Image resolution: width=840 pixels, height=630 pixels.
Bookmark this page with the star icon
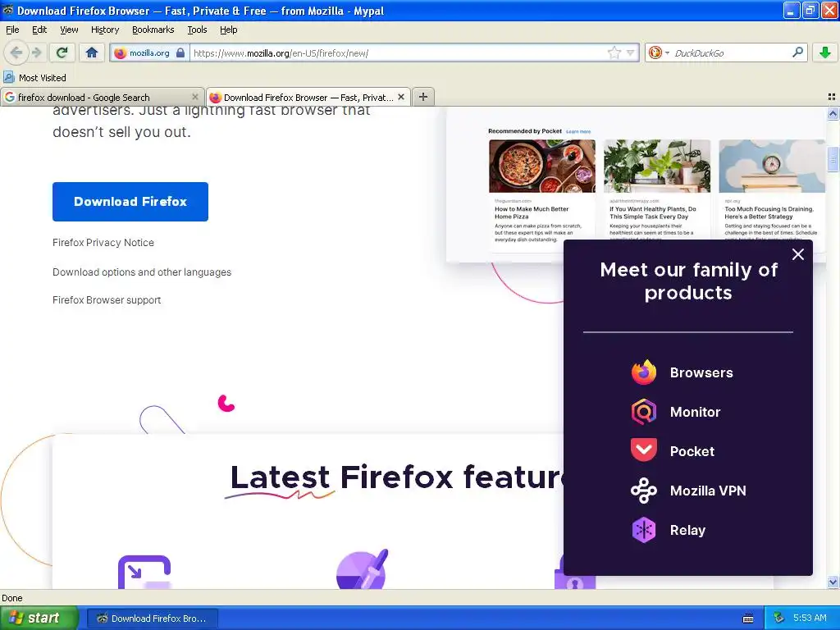(614, 52)
